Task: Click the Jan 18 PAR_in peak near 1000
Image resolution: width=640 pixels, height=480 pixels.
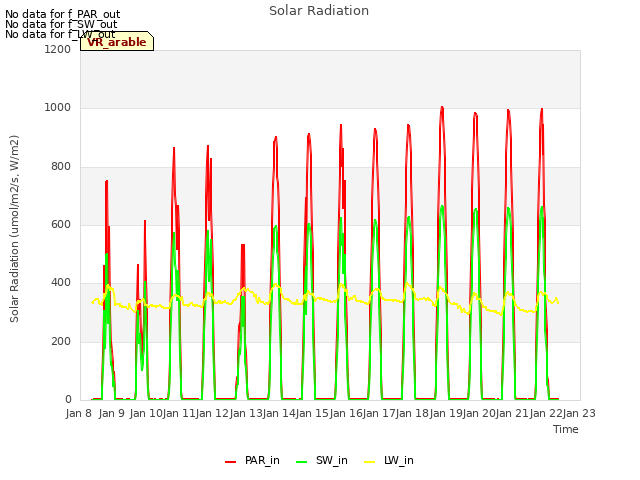Action: (442, 108)
